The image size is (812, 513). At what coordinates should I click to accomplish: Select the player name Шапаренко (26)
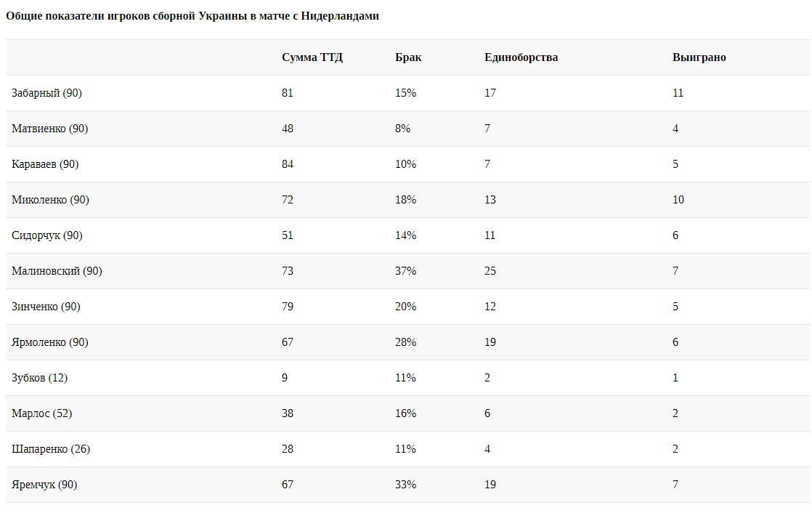[x=51, y=449]
